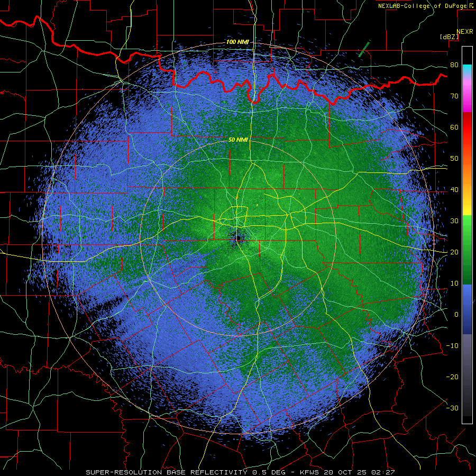Click the KFWS radar site center on map
The image size is (476, 476).
[x=239, y=239]
